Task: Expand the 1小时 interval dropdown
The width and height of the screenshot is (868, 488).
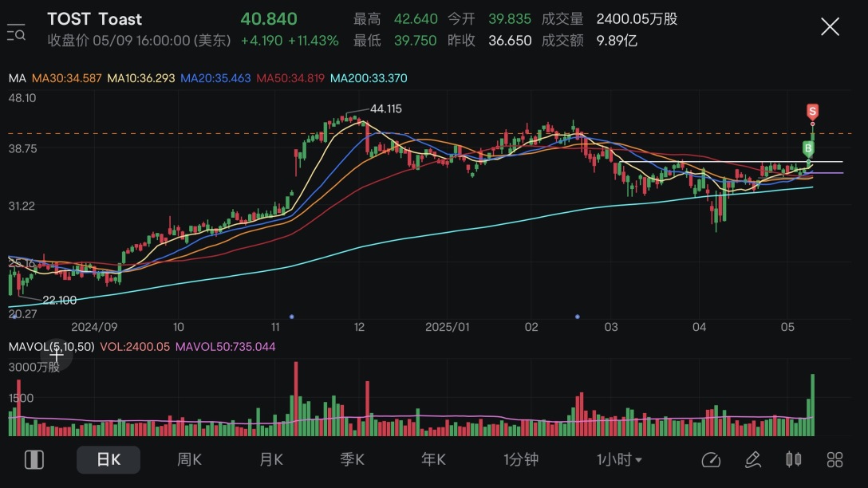Action: pos(619,459)
